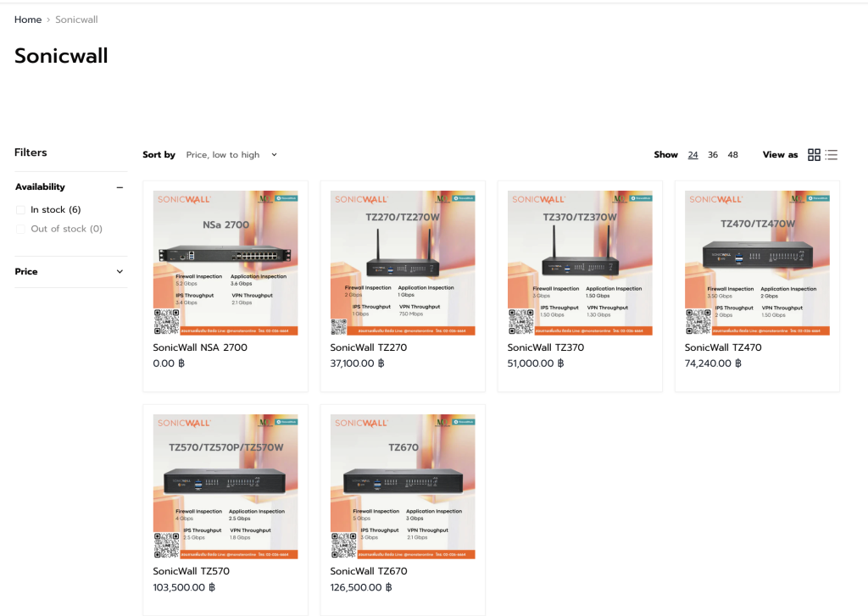Open SonicWall NSA 2700 product image
Viewport: 868px width, 616px height.
click(225, 263)
